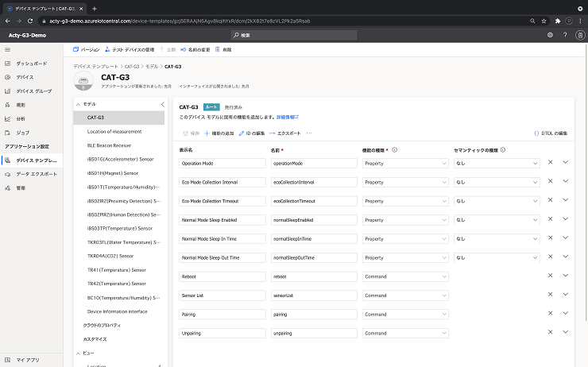Click エクスポート button
Image resolution: width=588 pixels, height=367 pixels.
pos(285,133)
